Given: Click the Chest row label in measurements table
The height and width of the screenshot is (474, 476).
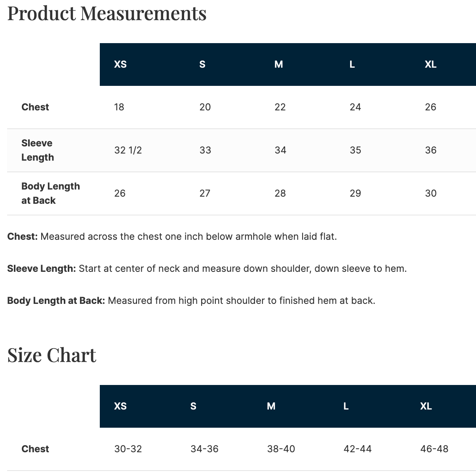Looking at the screenshot, I should click(35, 107).
